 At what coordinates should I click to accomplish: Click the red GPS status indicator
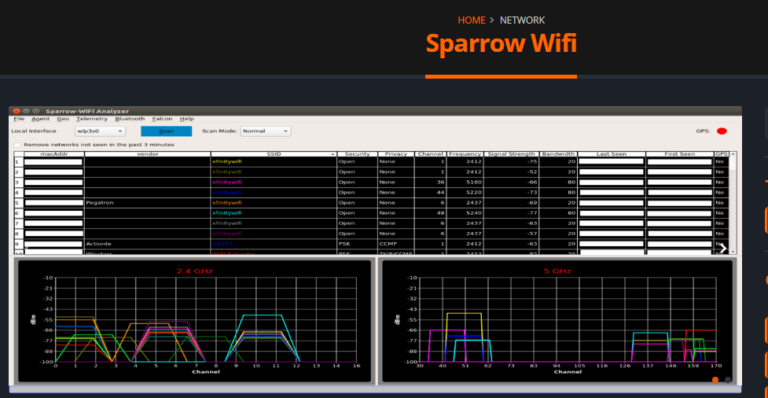(x=721, y=131)
